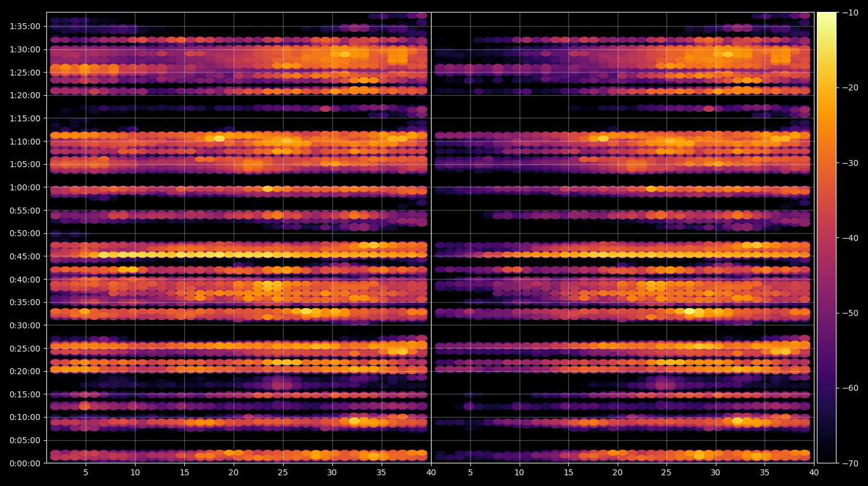The height and width of the screenshot is (486, 868).
Task: Pick the 0:40:00 y-axis label
Action: pyautogui.click(x=25, y=280)
